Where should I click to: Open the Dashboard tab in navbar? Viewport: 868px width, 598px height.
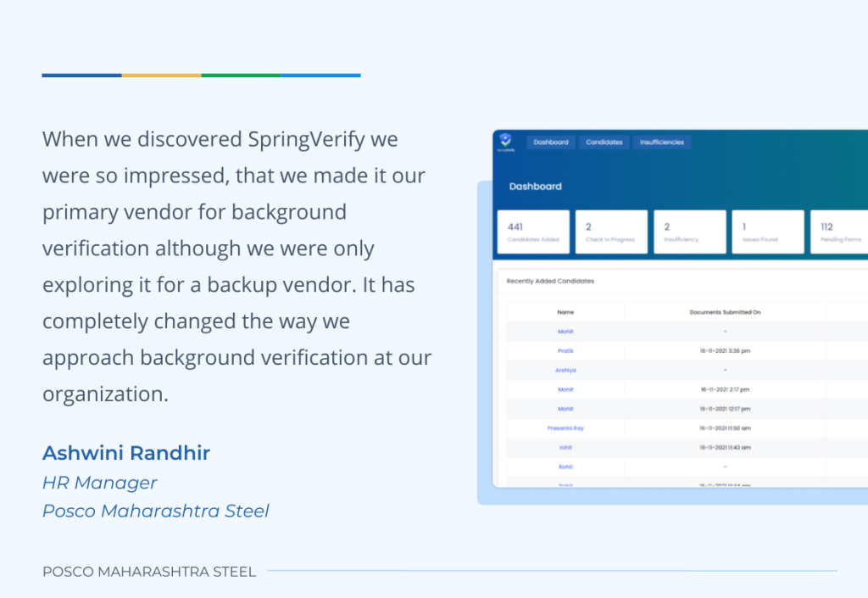click(551, 143)
